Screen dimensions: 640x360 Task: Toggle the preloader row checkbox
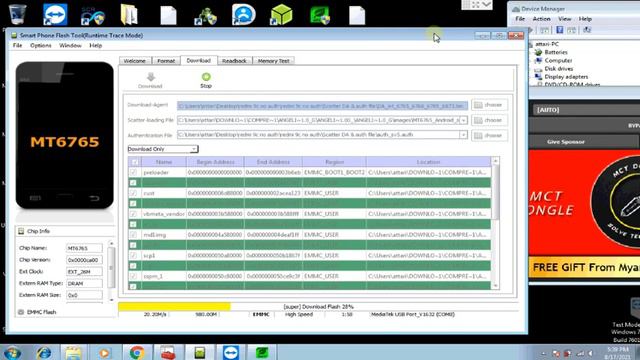click(133, 172)
